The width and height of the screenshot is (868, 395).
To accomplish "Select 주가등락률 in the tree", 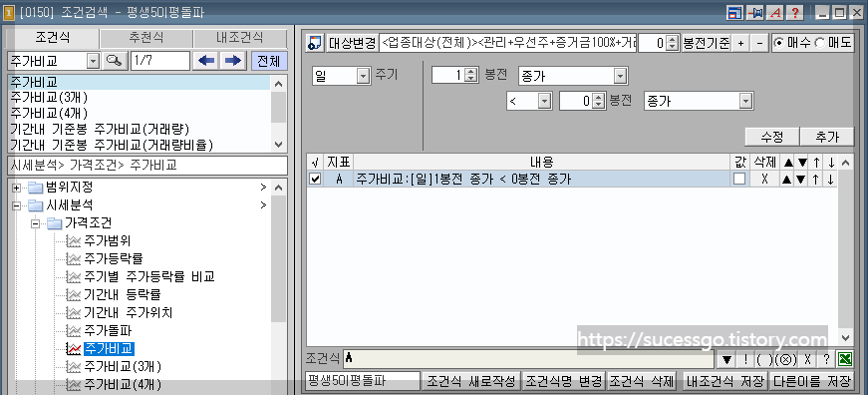I will coord(114,258).
